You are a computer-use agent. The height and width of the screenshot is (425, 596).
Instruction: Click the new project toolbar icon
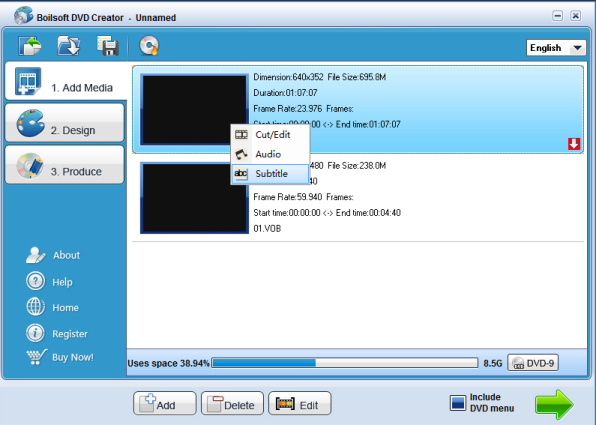tap(30, 46)
